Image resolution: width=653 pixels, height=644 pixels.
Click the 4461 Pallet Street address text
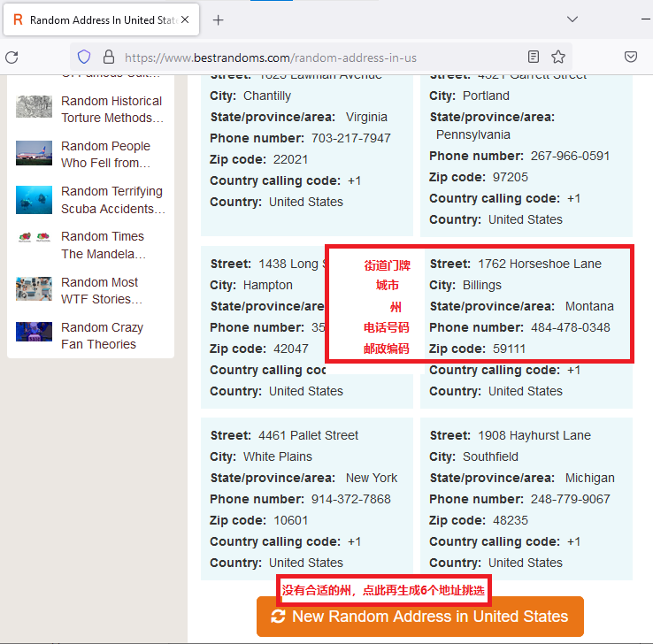308,435
